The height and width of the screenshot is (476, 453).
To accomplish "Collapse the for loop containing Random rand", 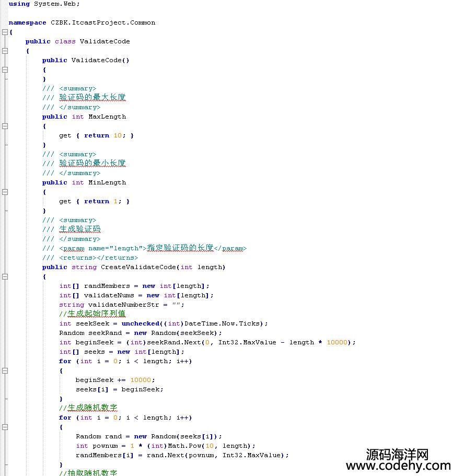I will click(5, 427).
